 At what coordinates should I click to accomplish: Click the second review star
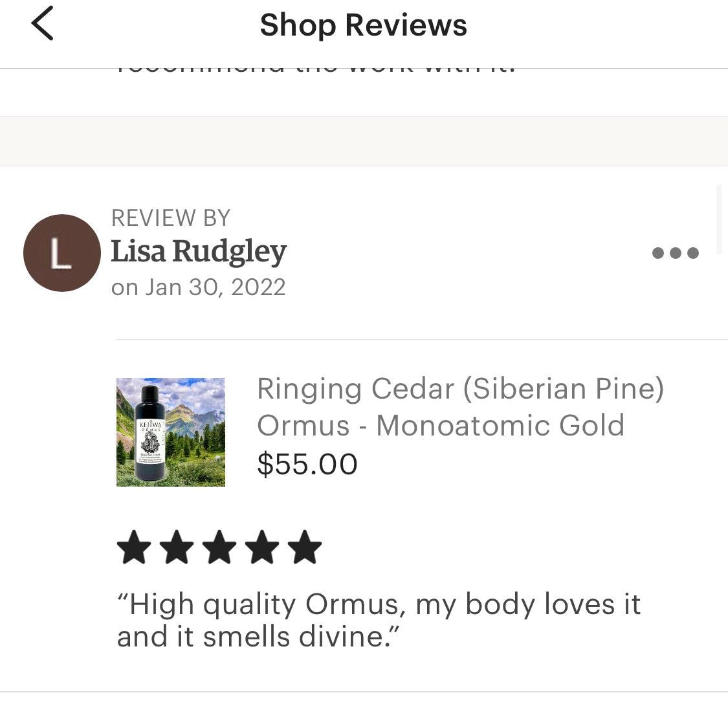coord(177,547)
